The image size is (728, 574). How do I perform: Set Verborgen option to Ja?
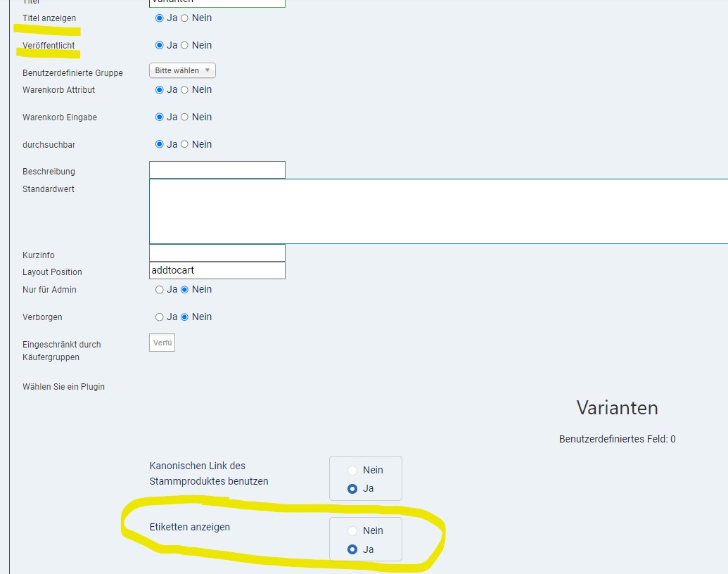click(160, 317)
